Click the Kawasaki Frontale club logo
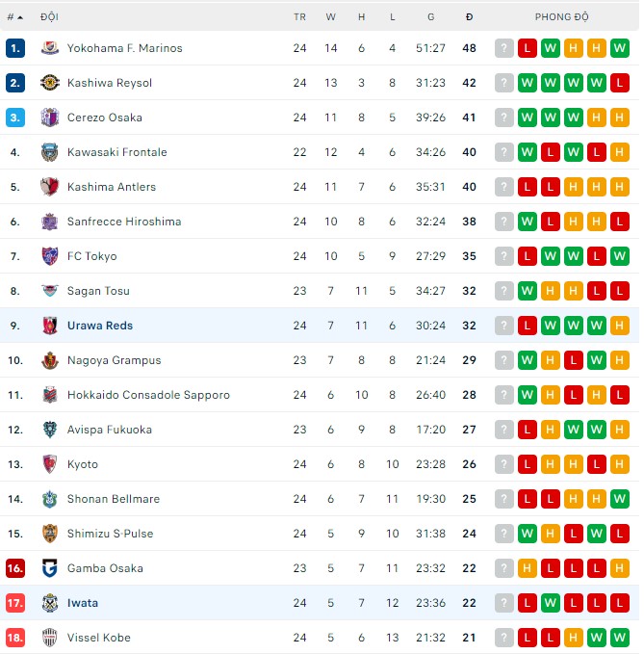Screen dimensions: 644x654 [50, 152]
